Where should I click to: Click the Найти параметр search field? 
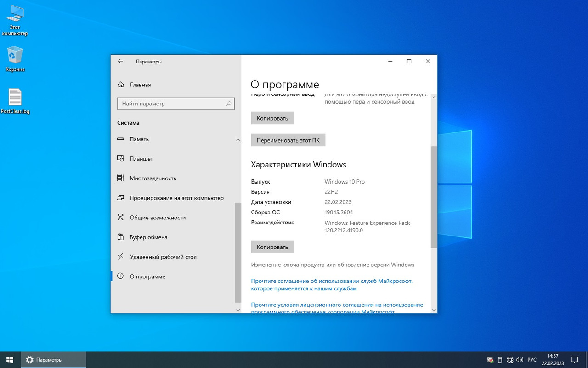point(176,104)
